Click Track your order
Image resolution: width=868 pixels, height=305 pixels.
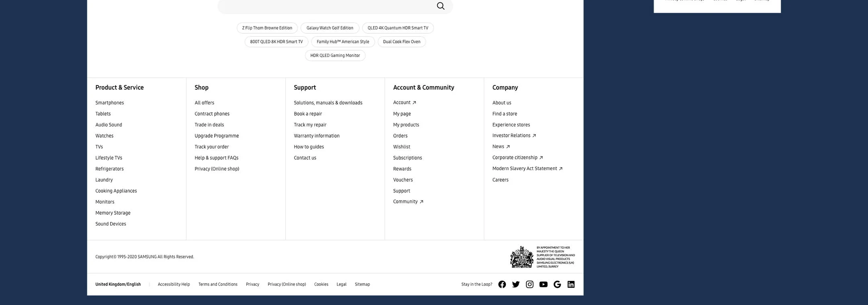click(x=212, y=147)
